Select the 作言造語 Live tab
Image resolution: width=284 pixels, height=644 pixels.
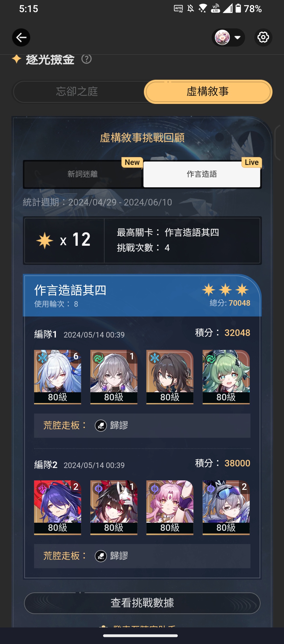(202, 174)
